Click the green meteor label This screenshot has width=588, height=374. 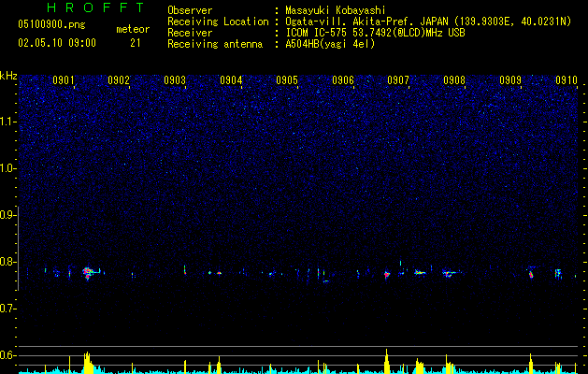(133, 29)
